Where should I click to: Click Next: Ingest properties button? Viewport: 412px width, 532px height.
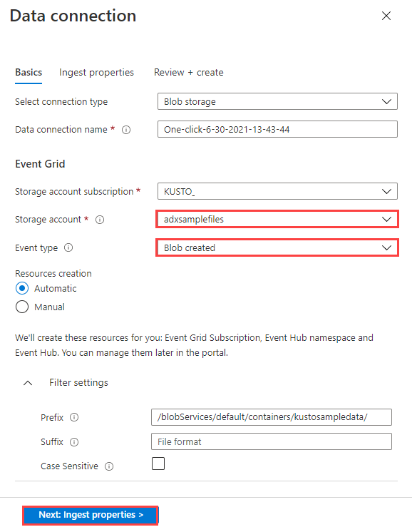click(x=91, y=515)
